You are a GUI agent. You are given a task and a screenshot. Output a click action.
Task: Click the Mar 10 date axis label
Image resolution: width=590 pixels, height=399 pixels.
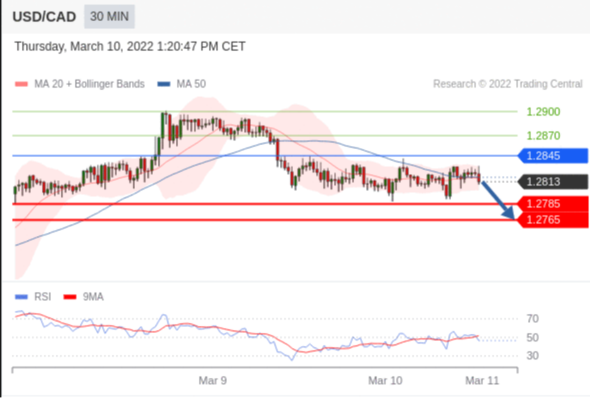coord(385,381)
